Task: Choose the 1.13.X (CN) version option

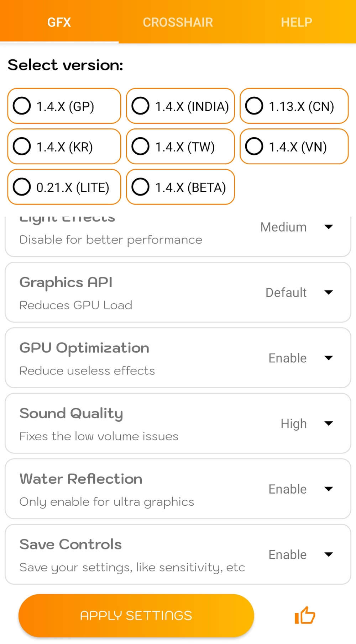Action: (x=294, y=106)
